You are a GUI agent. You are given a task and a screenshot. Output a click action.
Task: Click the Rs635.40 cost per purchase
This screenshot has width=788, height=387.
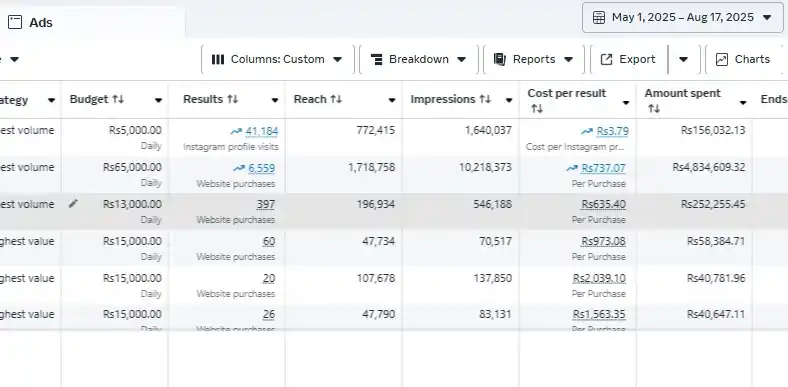(604, 205)
